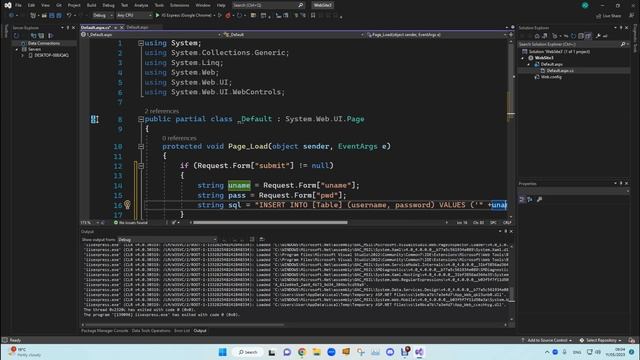Screen dimensions: 640x360
Task: Open the _Default class navigation dropdown
Action: click(x=292, y=35)
